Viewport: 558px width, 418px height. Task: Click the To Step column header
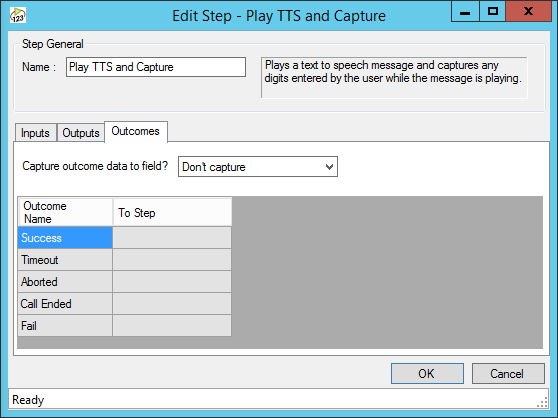[x=172, y=212]
